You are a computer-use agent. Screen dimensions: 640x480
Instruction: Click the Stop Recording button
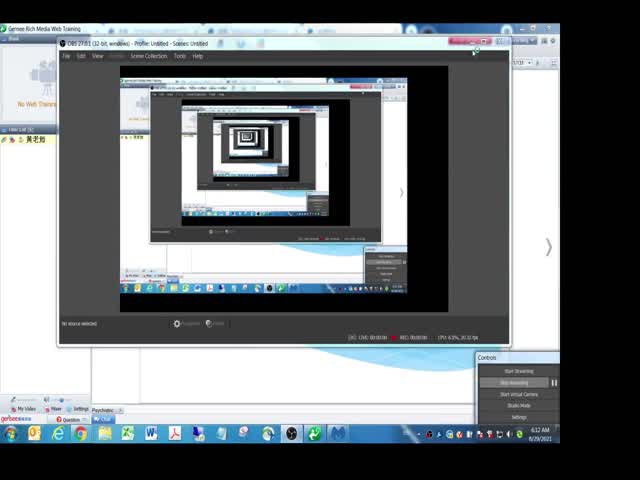[514, 383]
